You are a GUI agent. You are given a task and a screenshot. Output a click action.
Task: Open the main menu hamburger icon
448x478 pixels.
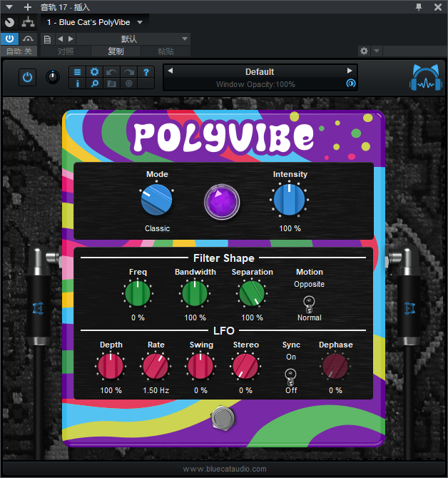tap(78, 72)
